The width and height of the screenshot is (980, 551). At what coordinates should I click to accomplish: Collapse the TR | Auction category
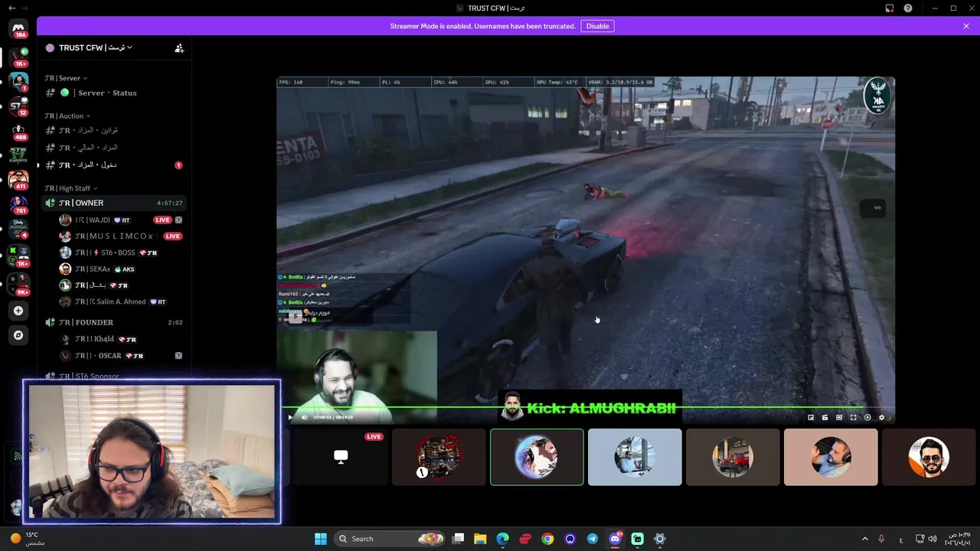click(x=67, y=116)
